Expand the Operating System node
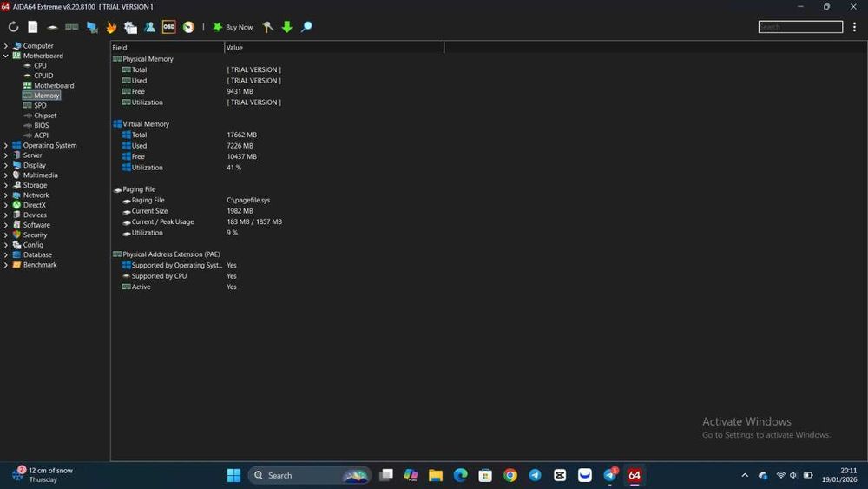 pyautogui.click(x=6, y=146)
